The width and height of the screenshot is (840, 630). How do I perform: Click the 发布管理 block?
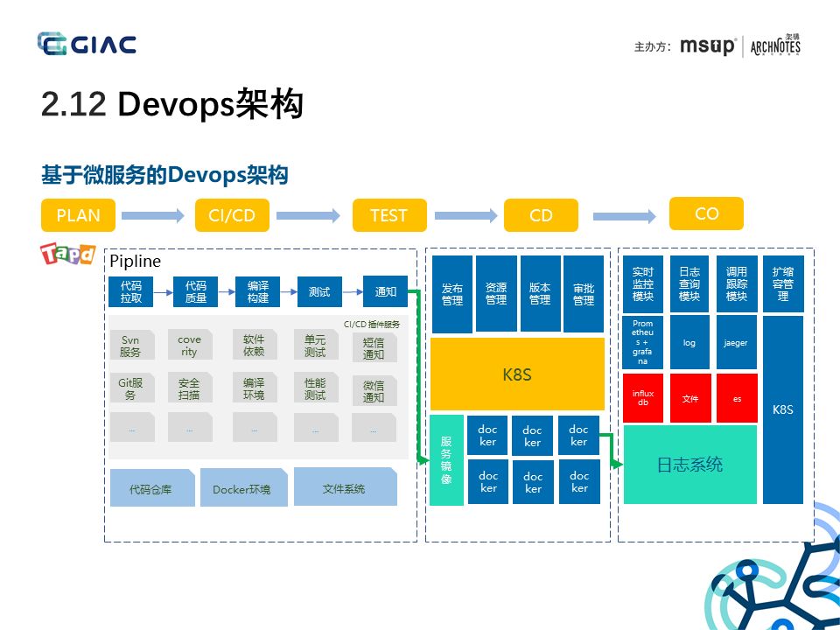(452, 294)
